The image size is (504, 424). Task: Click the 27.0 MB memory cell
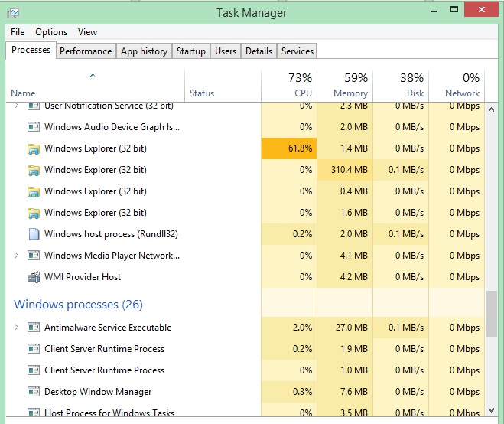(x=345, y=328)
